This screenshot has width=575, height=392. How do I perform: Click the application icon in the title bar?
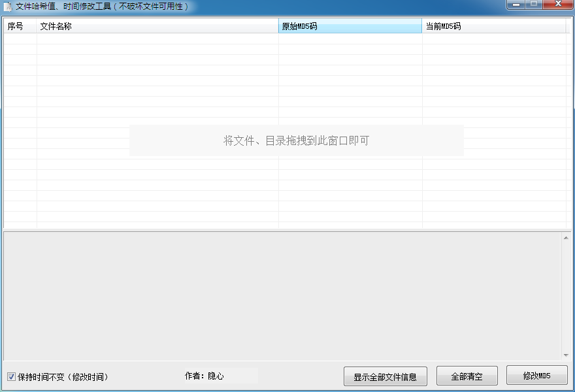click(x=7, y=7)
